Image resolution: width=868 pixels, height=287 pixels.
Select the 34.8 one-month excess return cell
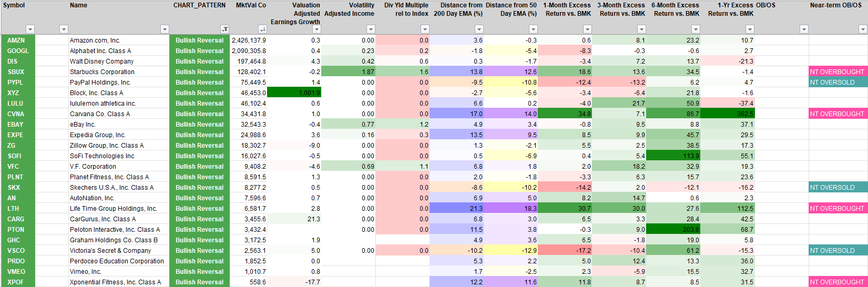coord(565,114)
